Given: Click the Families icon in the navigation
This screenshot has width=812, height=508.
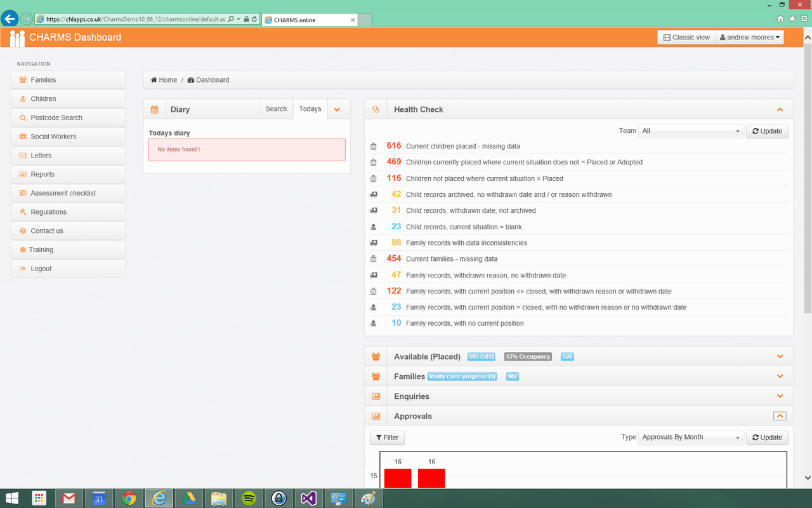Looking at the screenshot, I should [23, 80].
